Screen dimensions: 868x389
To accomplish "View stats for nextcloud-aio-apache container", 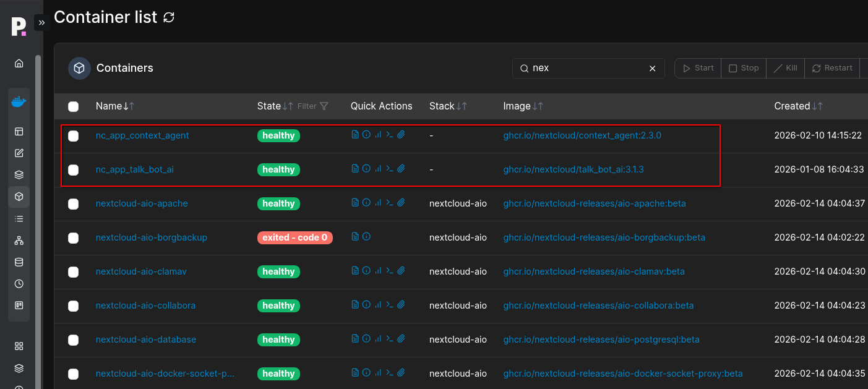I will coord(378,202).
